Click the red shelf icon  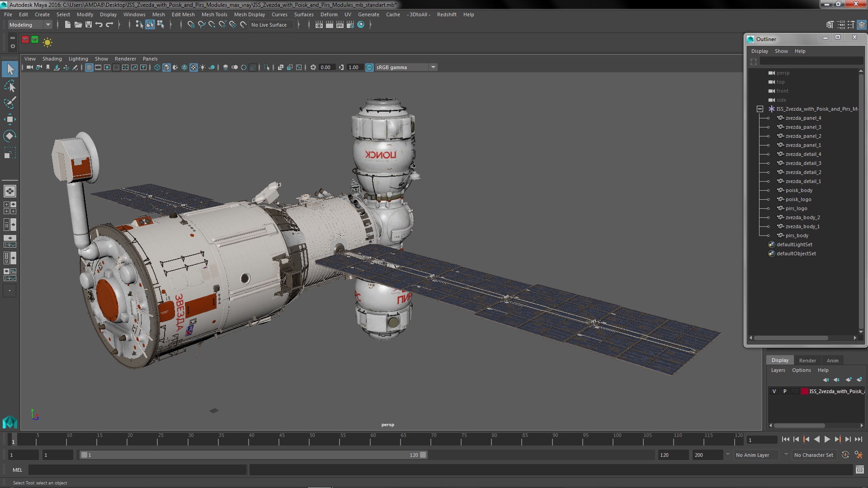pos(25,40)
